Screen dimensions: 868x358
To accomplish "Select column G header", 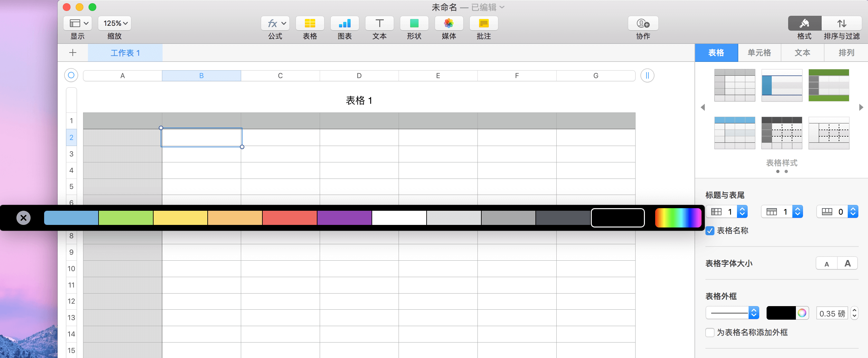I will [x=596, y=75].
